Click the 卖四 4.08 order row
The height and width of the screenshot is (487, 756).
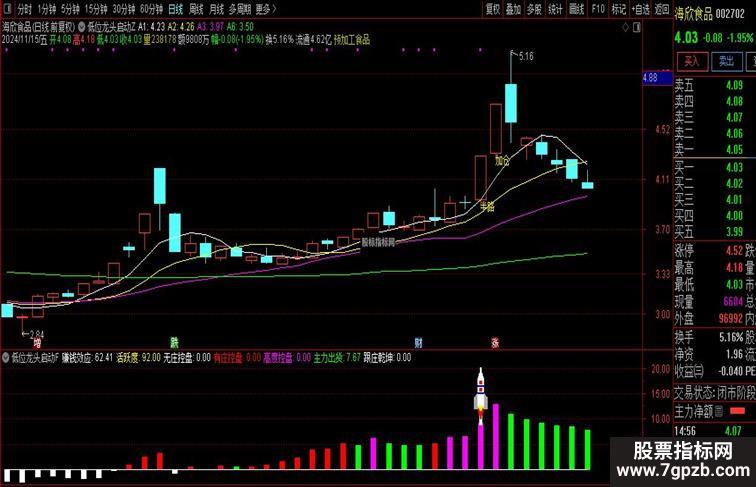[709, 101]
